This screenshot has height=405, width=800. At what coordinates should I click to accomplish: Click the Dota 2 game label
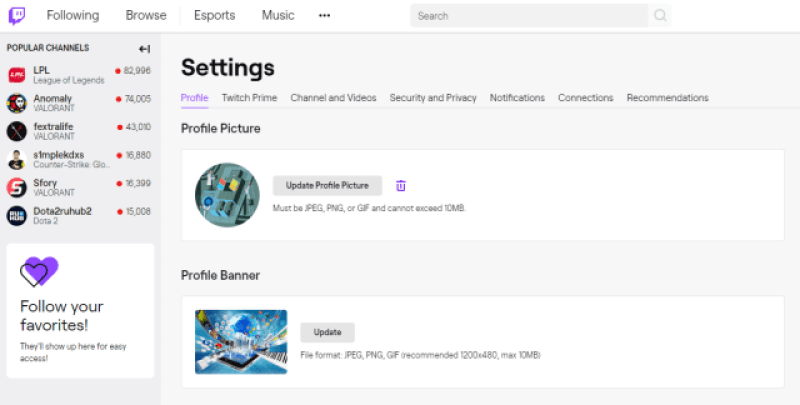pyautogui.click(x=45, y=221)
